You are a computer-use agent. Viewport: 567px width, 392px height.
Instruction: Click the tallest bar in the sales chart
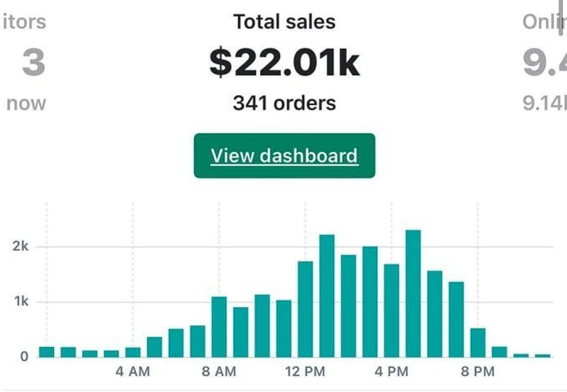tap(413, 293)
